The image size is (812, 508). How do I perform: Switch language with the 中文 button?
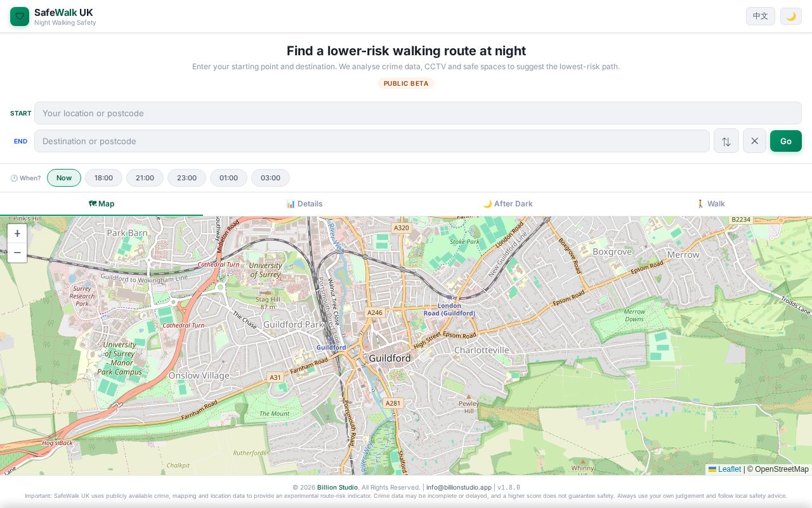(761, 17)
